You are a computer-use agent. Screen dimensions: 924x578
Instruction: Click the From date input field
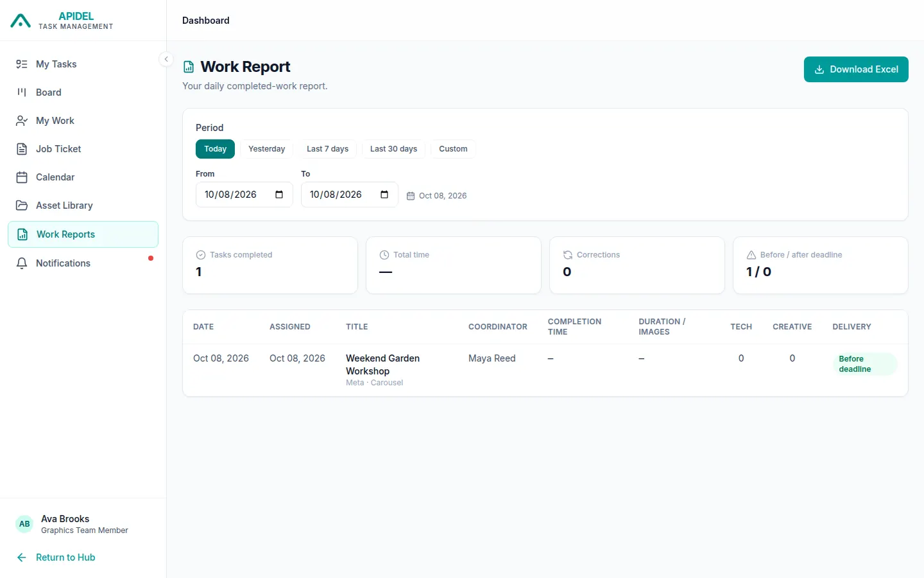click(x=244, y=195)
